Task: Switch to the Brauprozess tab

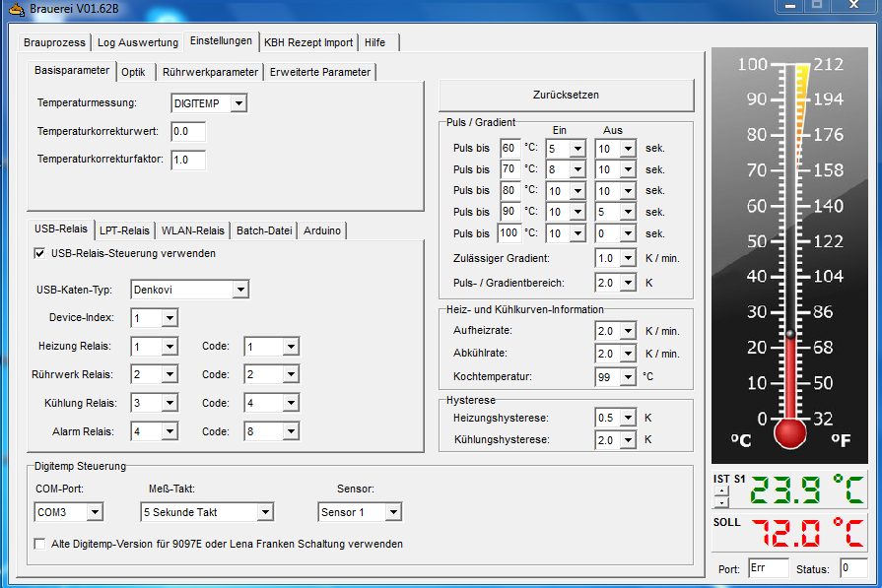Action: (54, 42)
